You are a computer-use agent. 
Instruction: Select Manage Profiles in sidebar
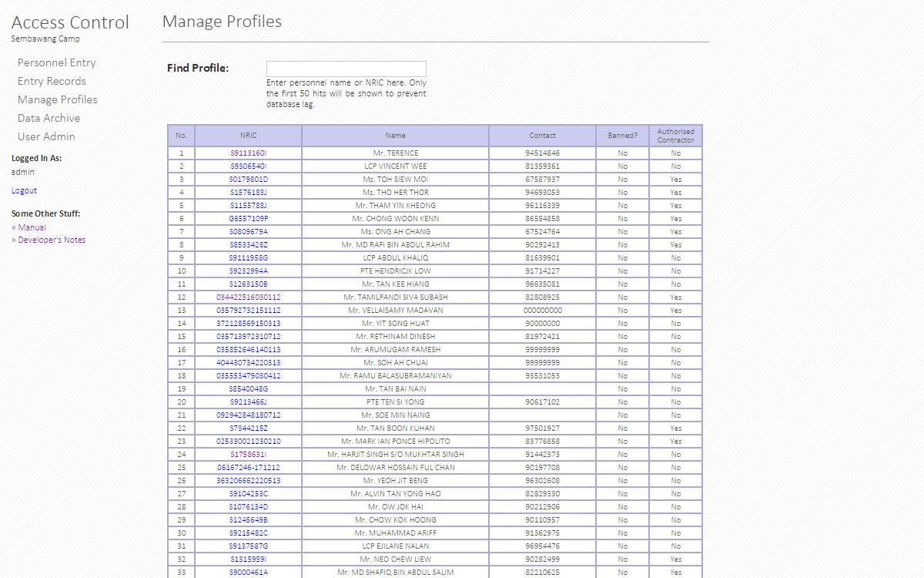[57, 99]
